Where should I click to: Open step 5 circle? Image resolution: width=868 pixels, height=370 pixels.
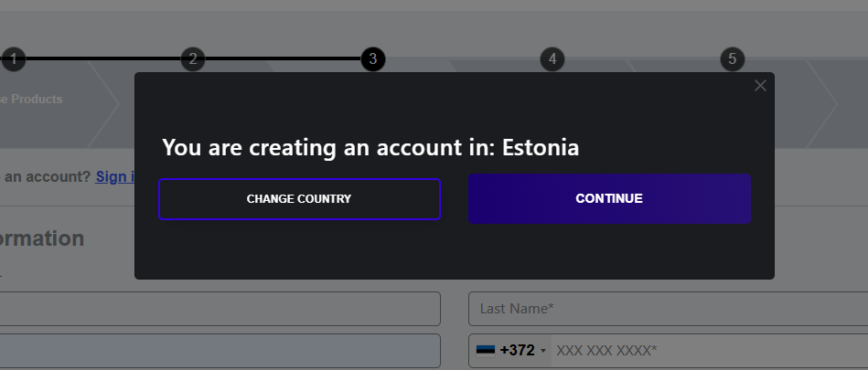coord(732,59)
